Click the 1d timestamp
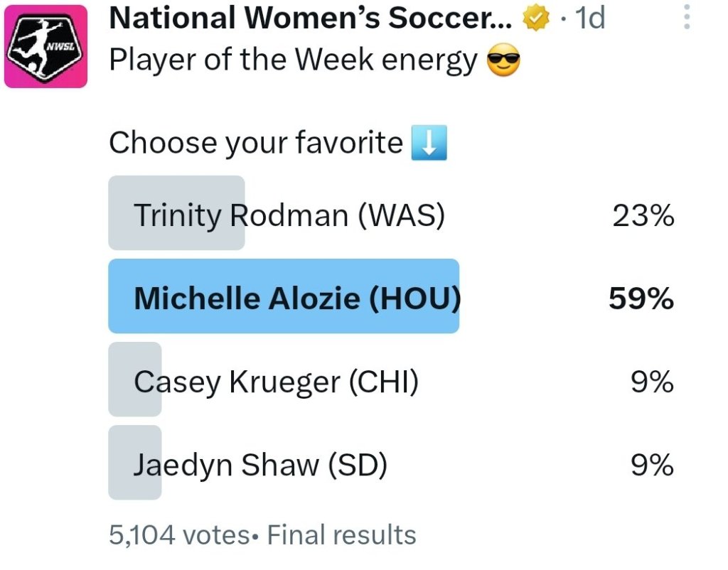 point(589,18)
